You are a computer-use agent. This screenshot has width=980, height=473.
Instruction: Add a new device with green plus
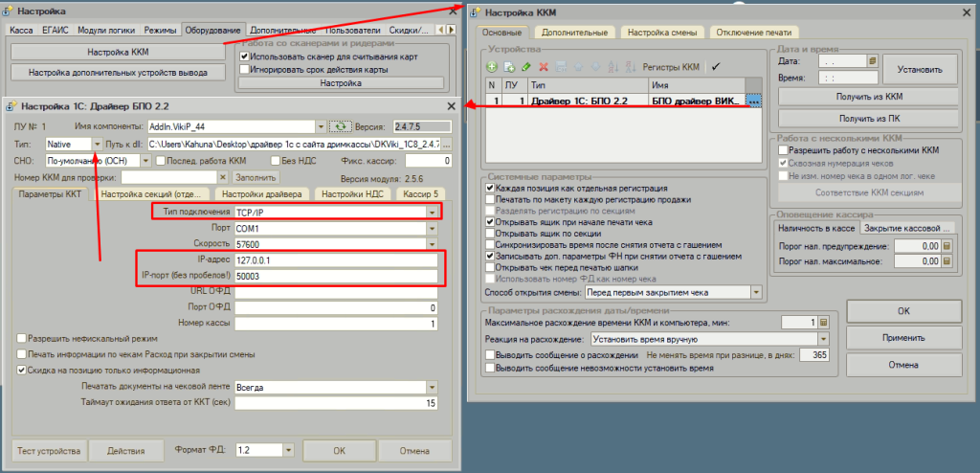(492, 66)
